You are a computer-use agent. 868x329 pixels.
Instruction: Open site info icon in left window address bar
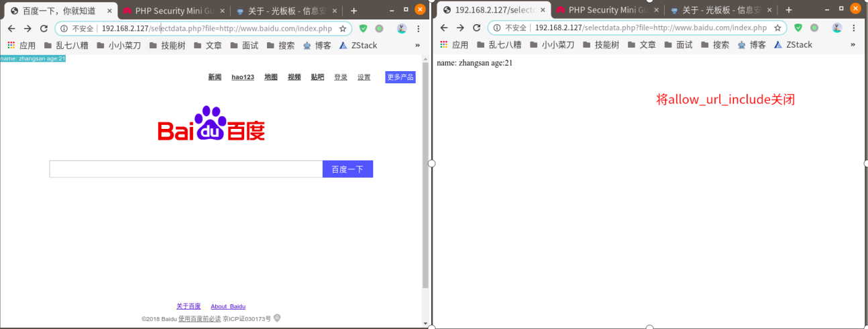pos(63,29)
